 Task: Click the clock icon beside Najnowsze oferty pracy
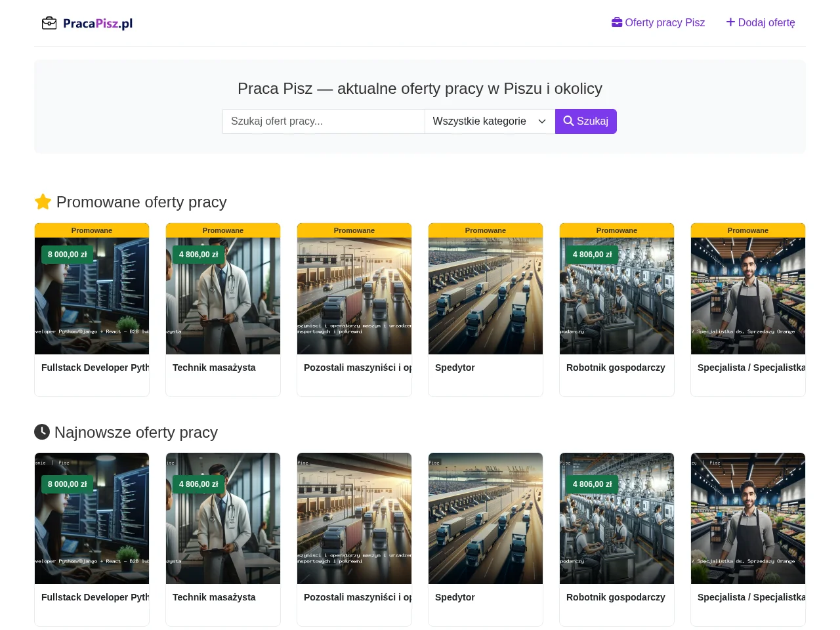[42, 432]
